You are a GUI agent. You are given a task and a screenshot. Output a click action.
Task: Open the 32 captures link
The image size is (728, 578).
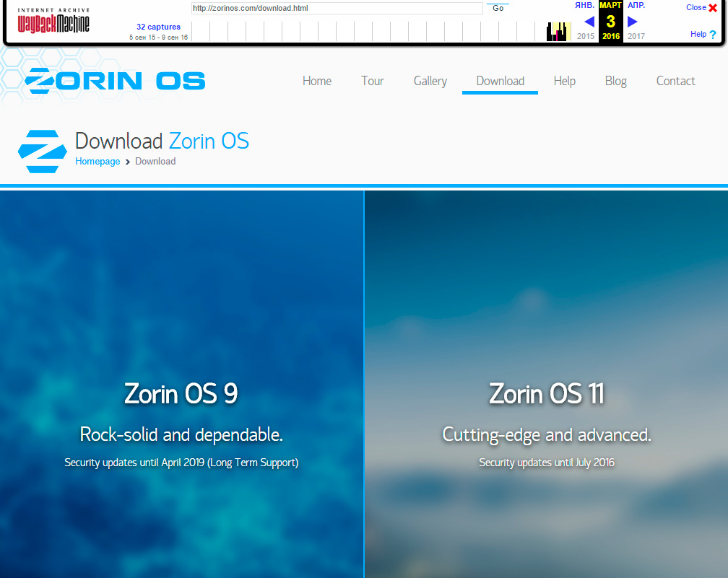pyautogui.click(x=158, y=27)
